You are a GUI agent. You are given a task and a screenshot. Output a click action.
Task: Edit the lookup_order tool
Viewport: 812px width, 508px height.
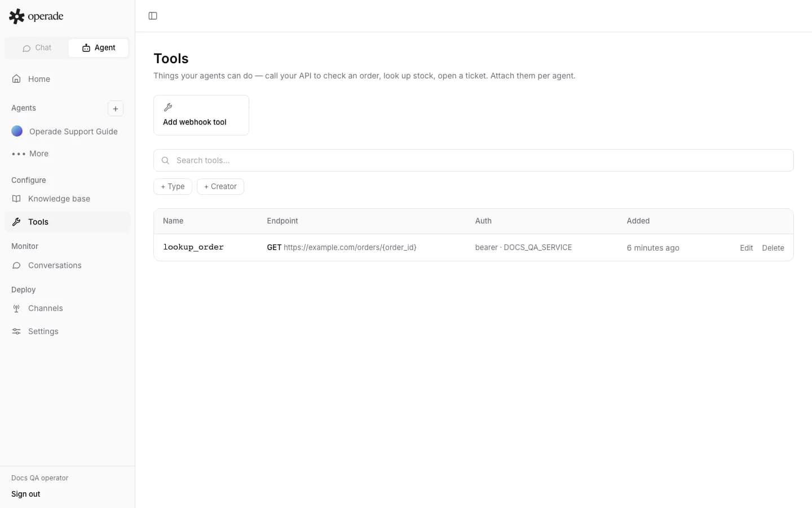tap(746, 248)
